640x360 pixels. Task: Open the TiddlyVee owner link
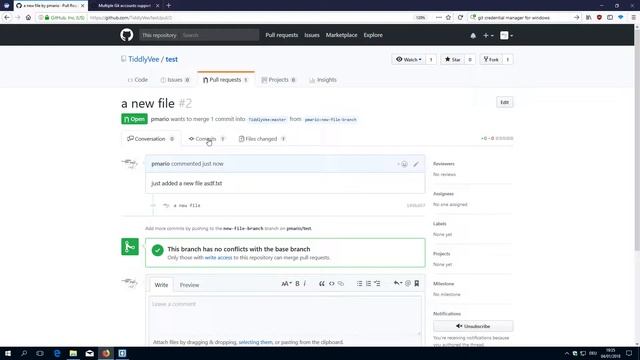144,59
